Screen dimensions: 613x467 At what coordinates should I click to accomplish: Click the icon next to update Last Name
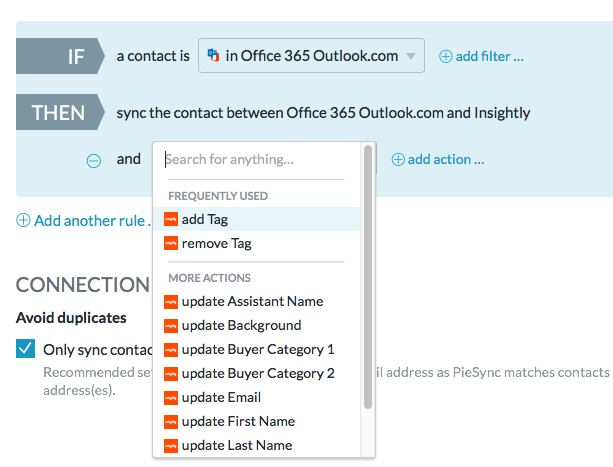click(171, 446)
